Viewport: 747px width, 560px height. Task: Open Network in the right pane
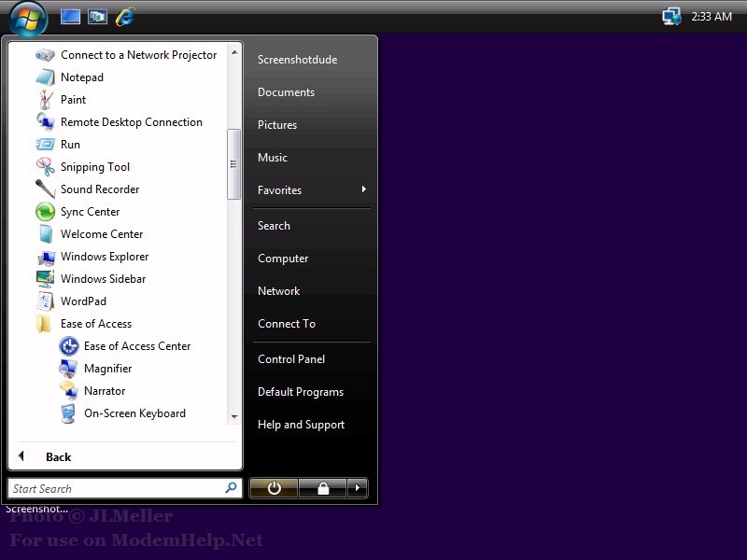[x=279, y=291]
